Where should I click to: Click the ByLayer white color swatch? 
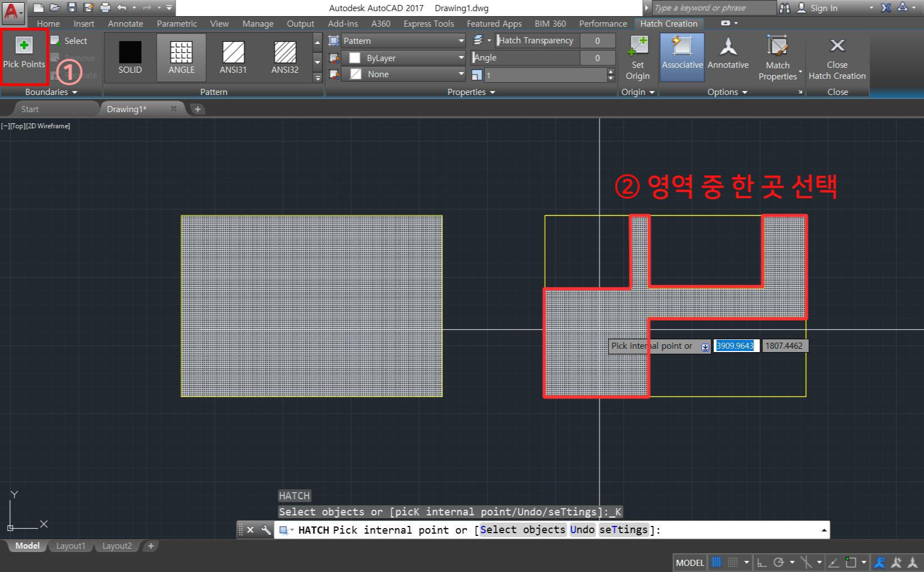pyautogui.click(x=354, y=58)
